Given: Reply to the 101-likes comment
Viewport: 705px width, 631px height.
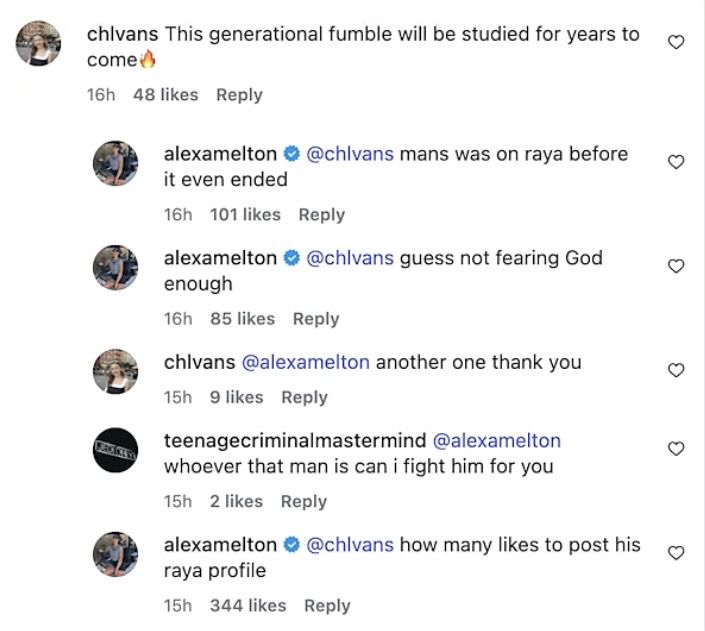Looking at the screenshot, I should tap(321, 215).
